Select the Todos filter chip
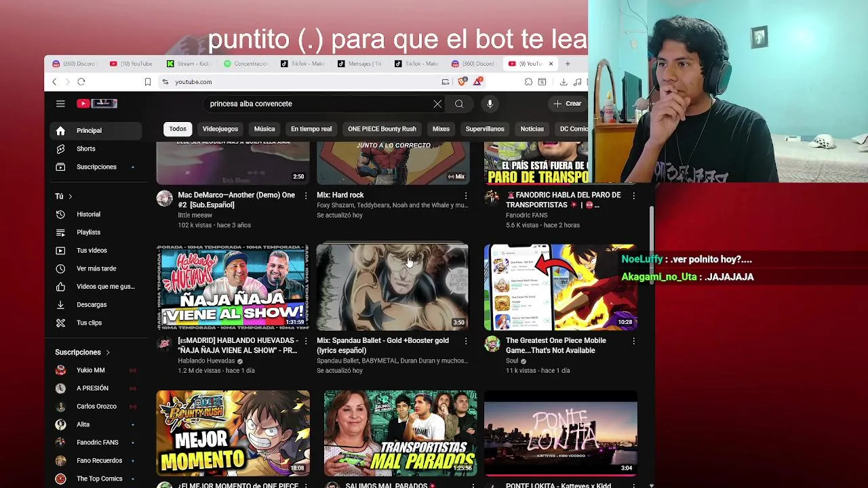The height and width of the screenshot is (488, 868). [x=178, y=129]
